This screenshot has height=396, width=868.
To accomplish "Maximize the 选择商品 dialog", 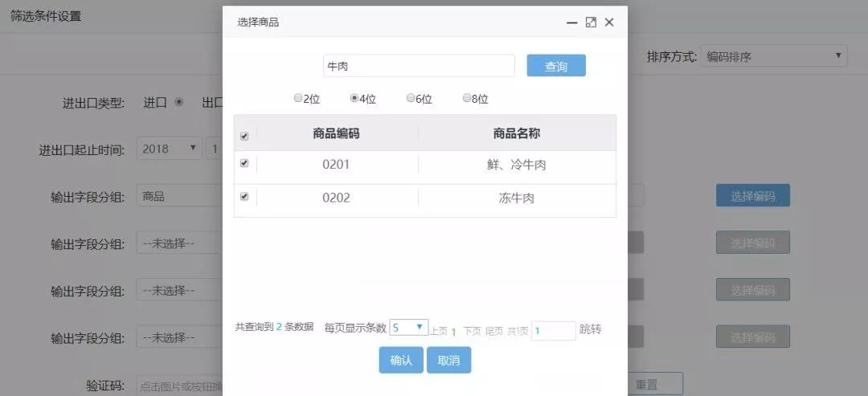I will [591, 22].
